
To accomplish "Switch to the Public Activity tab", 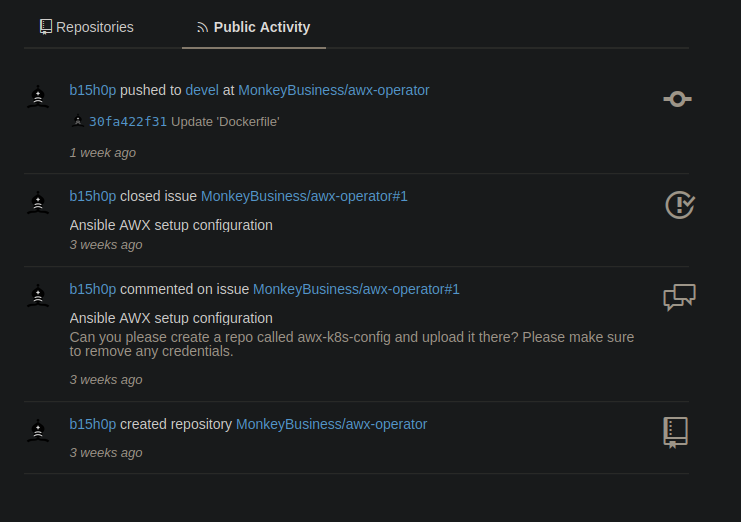I will coord(254,27).
